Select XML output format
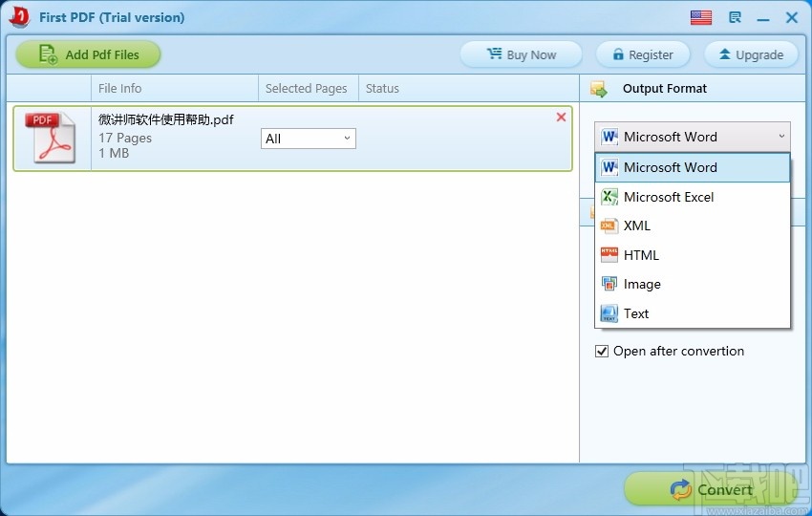812x516 pixels. 693,226
